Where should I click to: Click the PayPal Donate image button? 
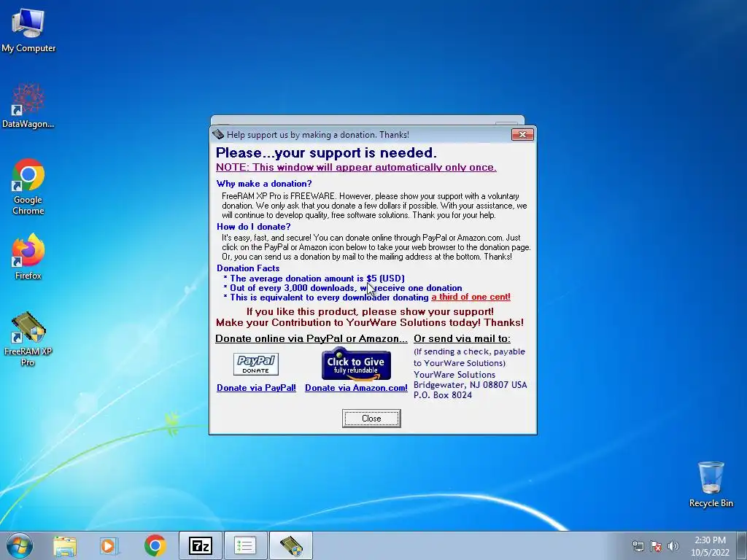pyautogui.click(x=256, y=365)
